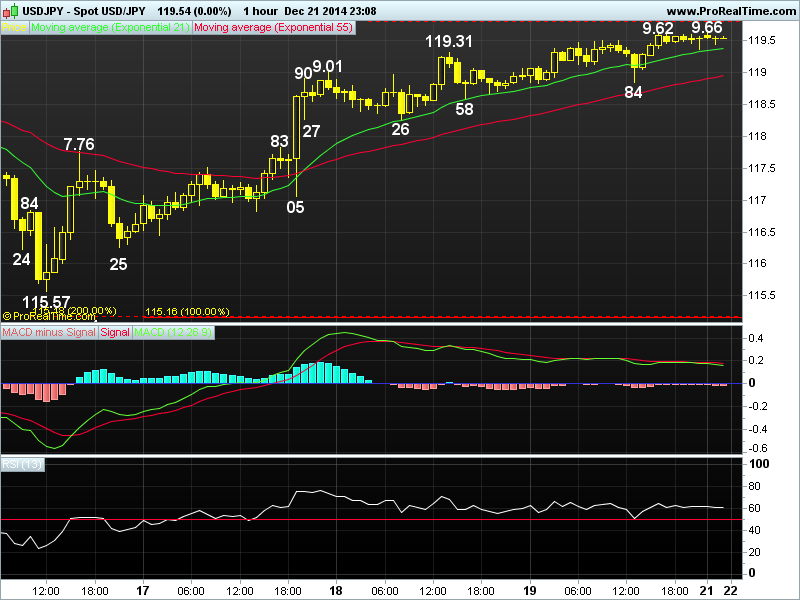Select the yellow Price legend label

click(14, 28)
